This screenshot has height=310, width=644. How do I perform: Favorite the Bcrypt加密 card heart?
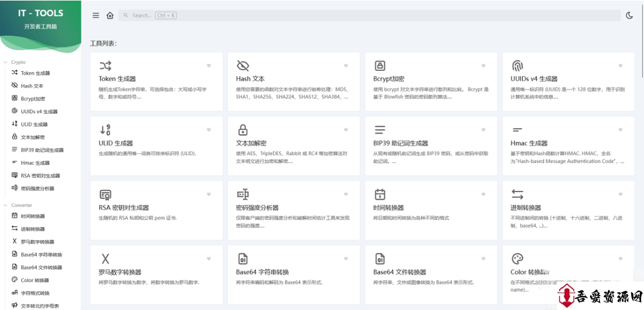pos(483,66)
